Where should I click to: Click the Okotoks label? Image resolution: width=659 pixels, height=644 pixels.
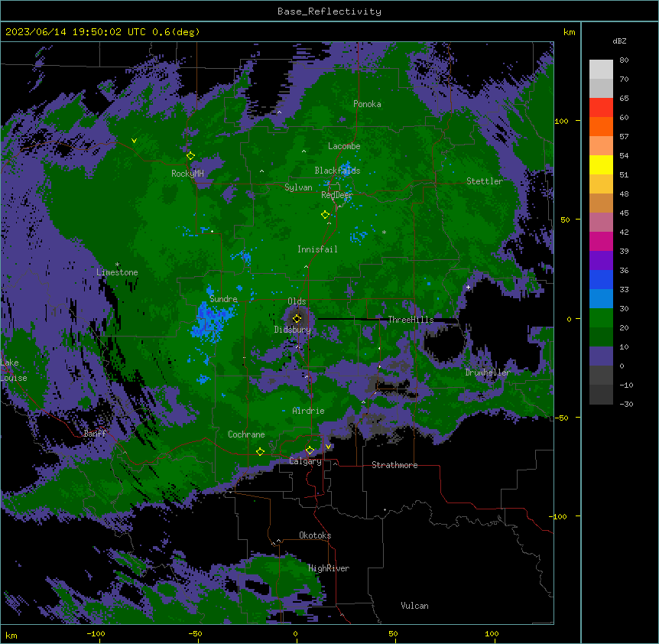315,535
